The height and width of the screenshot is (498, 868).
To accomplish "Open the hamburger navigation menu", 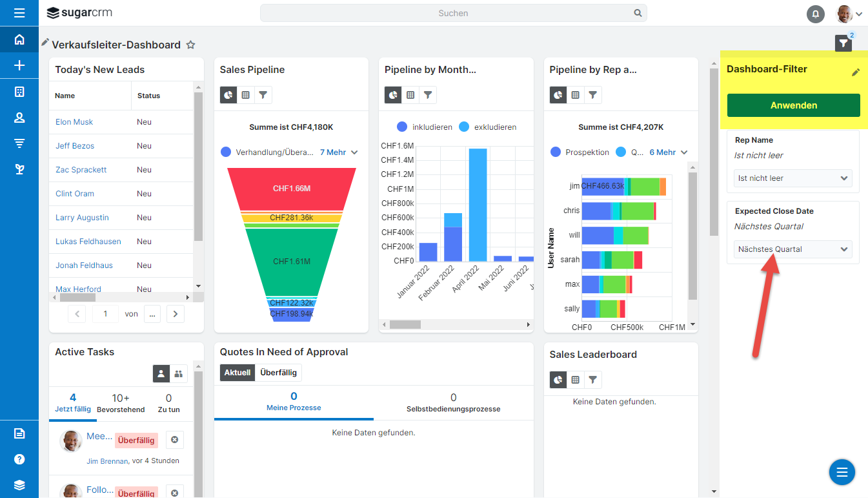I will tap(19, 13).
